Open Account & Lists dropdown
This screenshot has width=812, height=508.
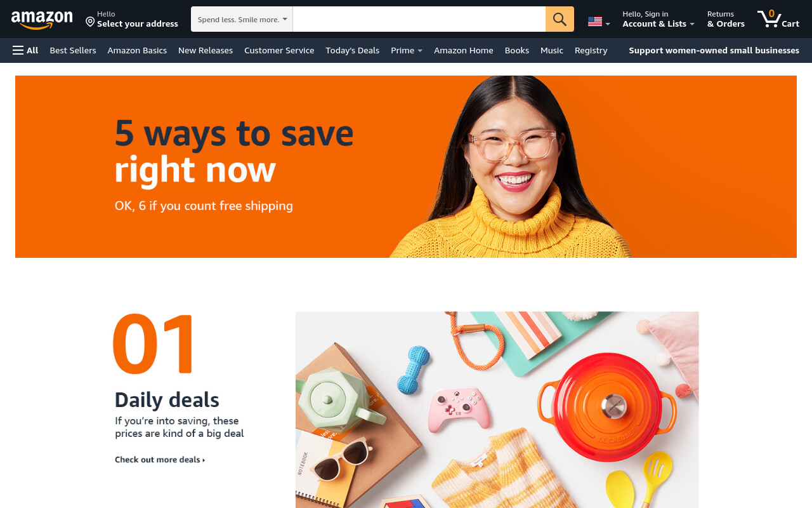coord(658,19)
